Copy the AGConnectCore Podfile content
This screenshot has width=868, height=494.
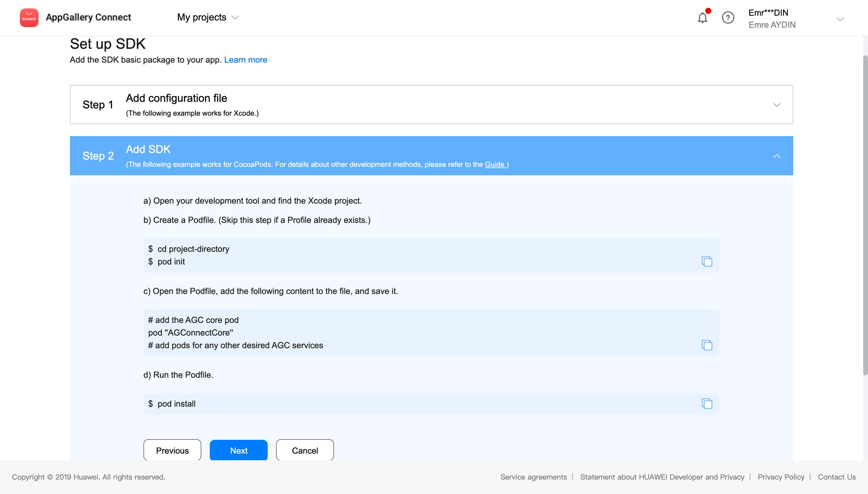click(x=707, y=345)
